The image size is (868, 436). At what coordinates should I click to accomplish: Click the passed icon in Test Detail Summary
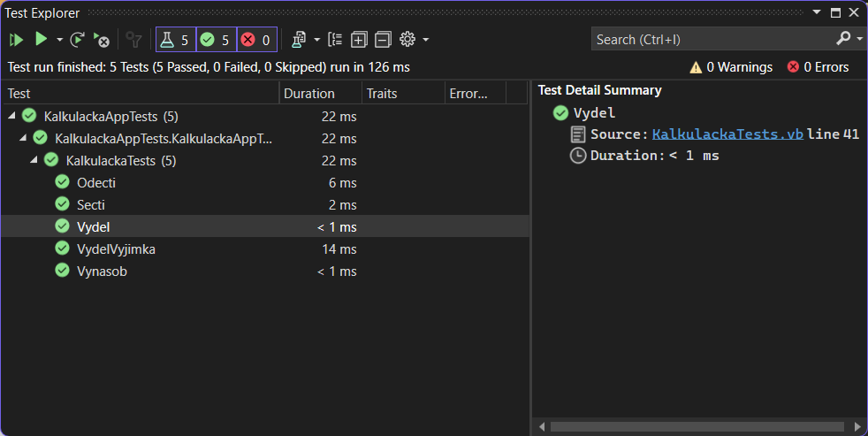[x=560, y=113]
